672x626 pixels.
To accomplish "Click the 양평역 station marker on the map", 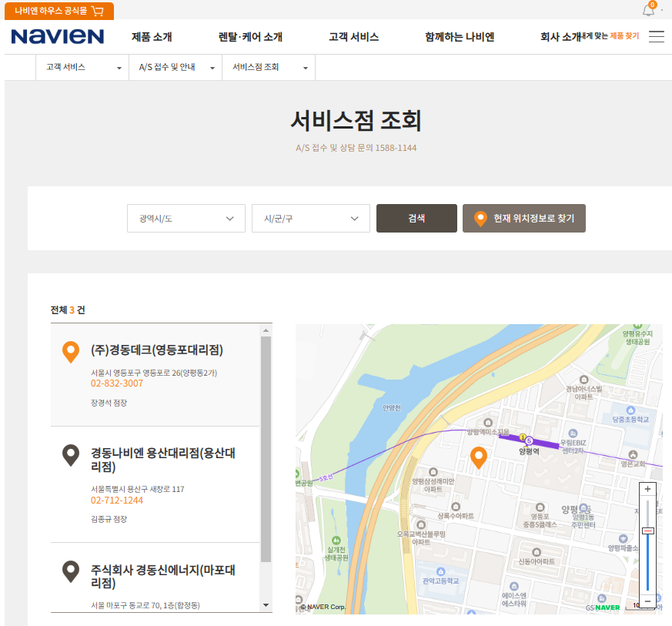I will tap(529, 440).
